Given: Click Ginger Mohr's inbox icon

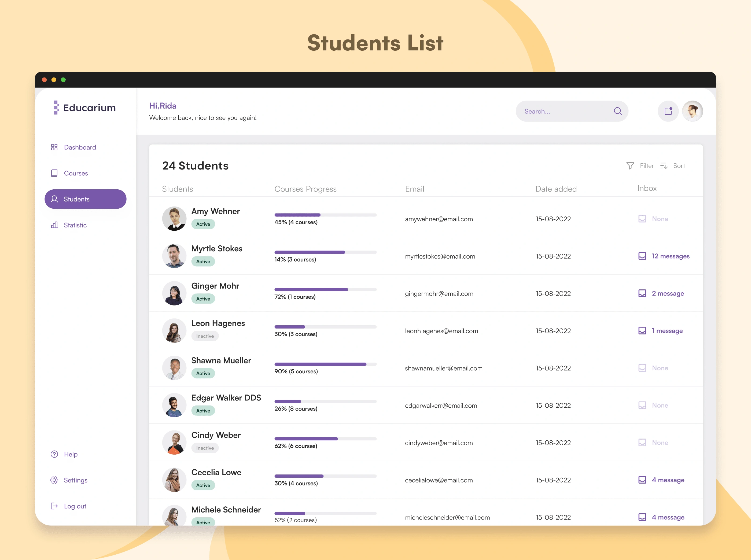Looking at the screenshot, I should click(x=642, y=293).
